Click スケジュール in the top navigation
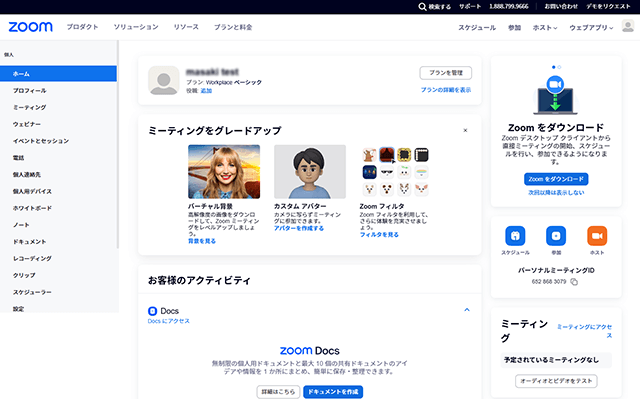Screen dimensions: 640x399 tap(477, 28)
